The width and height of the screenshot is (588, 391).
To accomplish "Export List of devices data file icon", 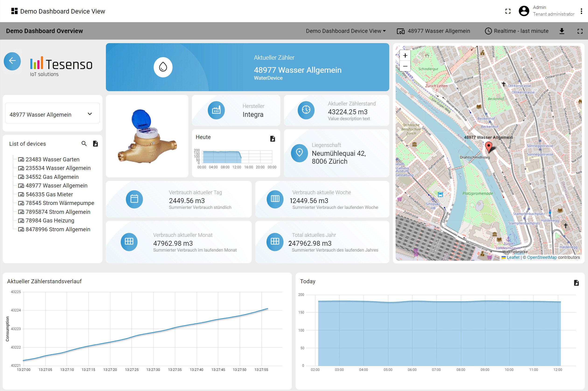I will click(95, 144).
